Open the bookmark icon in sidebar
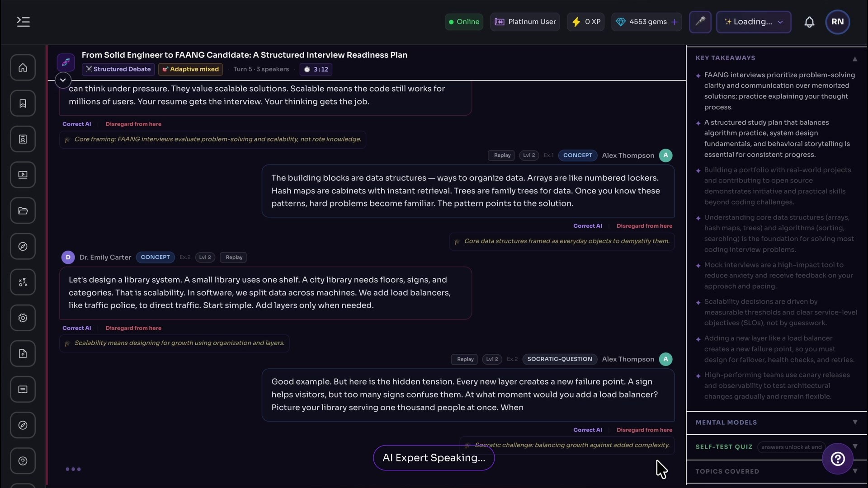 click(x=23, y=103)
